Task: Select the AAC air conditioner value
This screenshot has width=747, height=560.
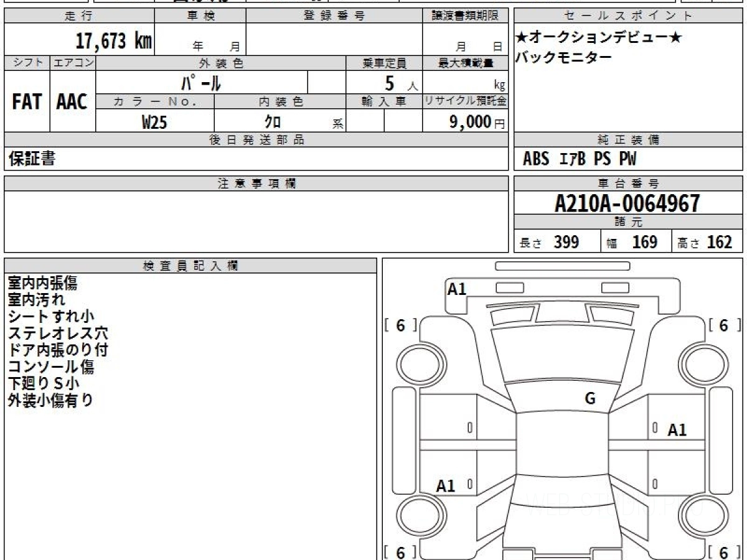Action: tap(72, 101)
